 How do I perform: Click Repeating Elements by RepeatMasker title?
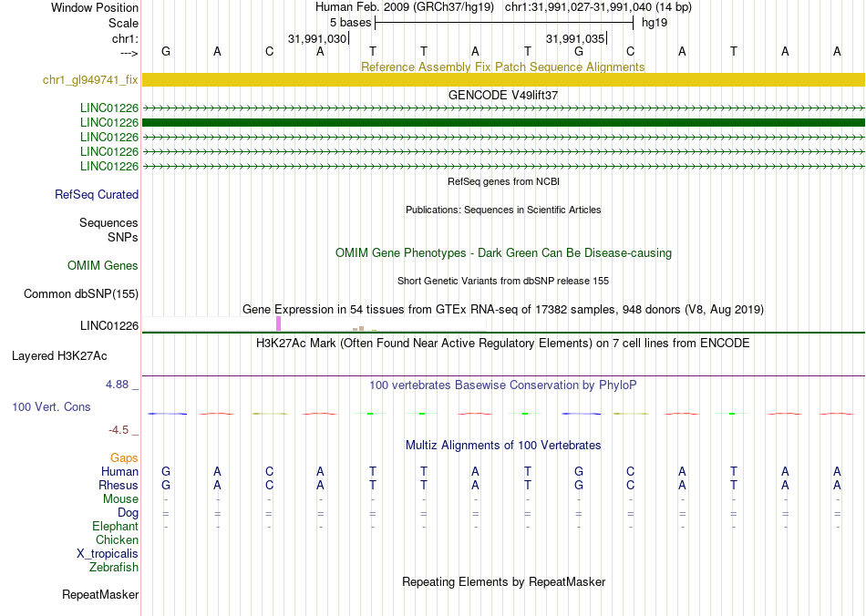[504, 581]
